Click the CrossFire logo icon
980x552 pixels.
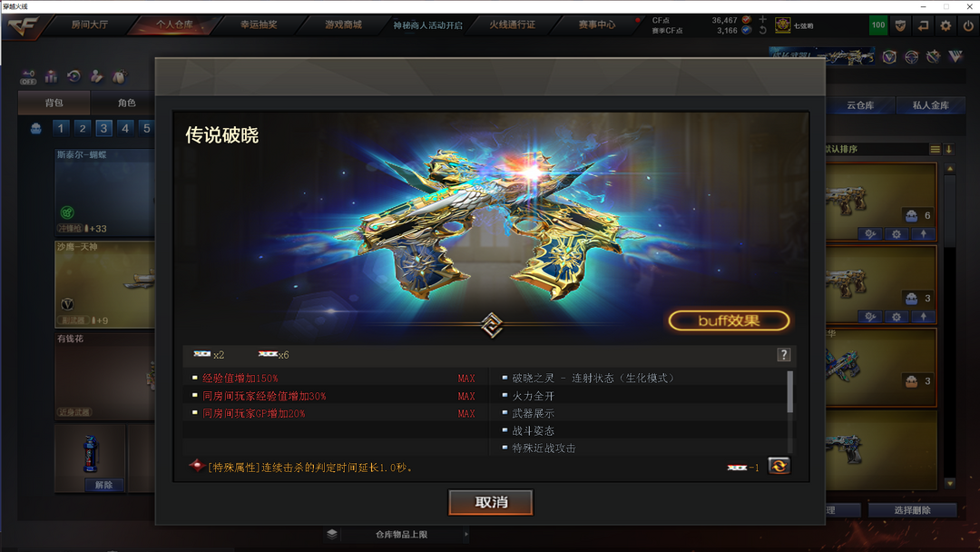[24, 26]
